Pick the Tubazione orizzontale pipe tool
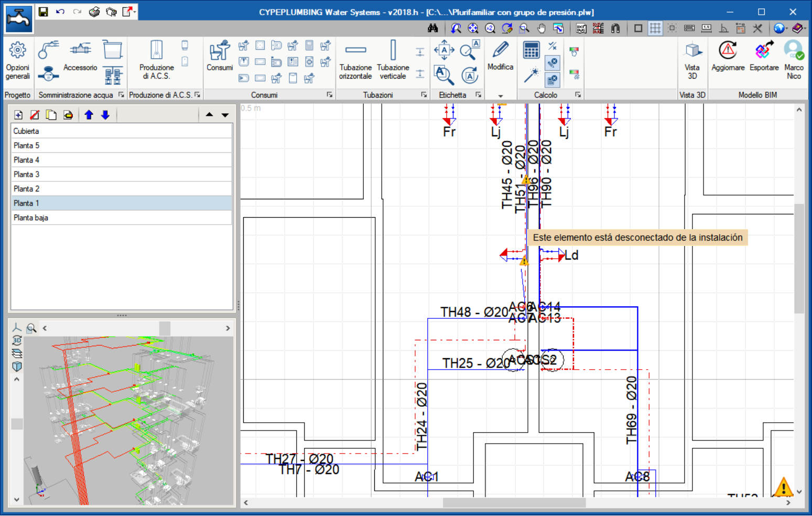812x516 pixels. coord(355,61)
